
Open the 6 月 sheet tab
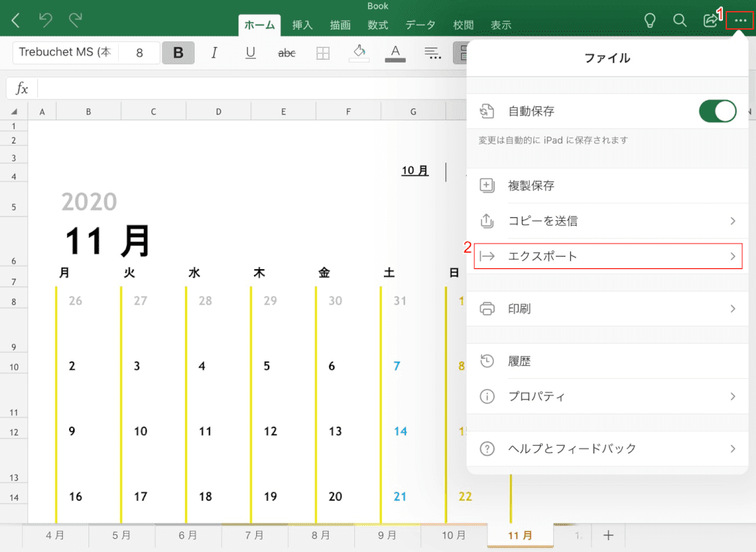[188, 535]
